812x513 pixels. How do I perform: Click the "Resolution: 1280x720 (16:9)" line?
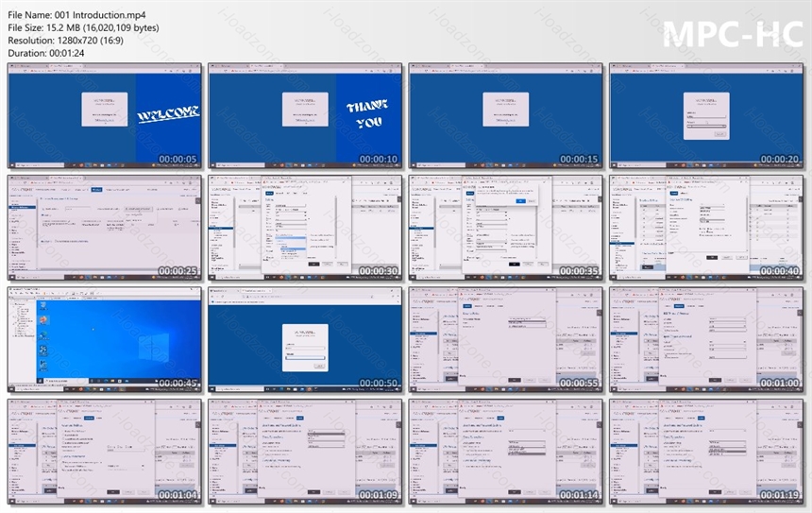(x=66, y=41)
